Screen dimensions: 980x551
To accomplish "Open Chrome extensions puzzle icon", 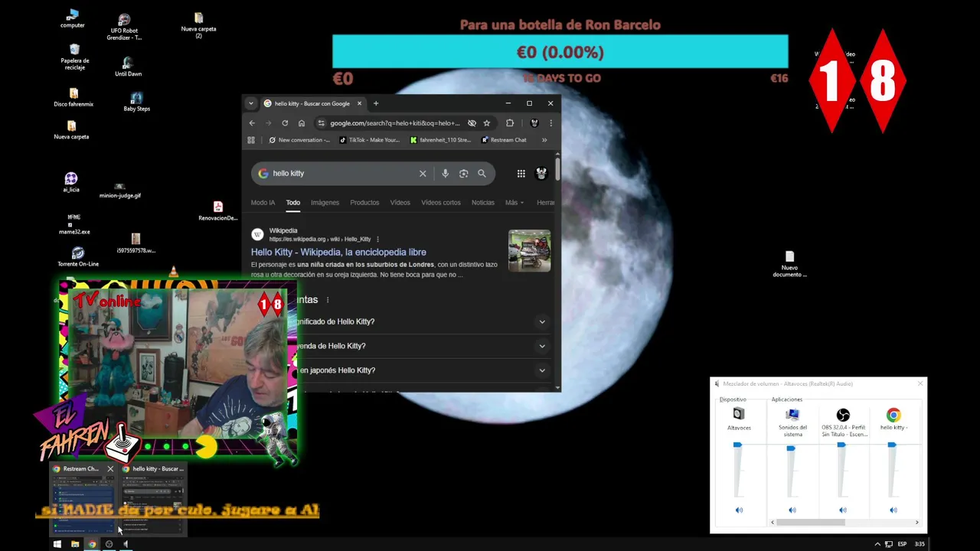I will pos(510,123).
